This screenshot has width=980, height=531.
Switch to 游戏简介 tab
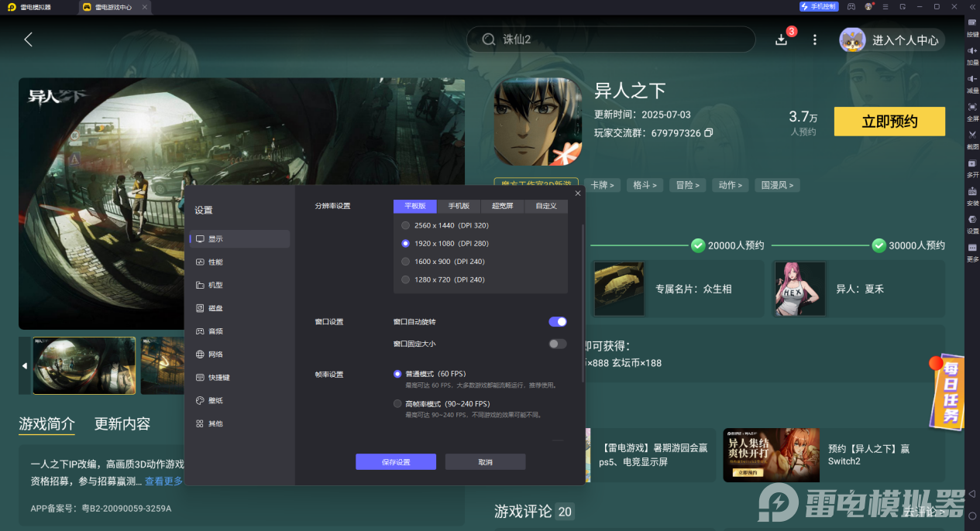click(47, 424)
